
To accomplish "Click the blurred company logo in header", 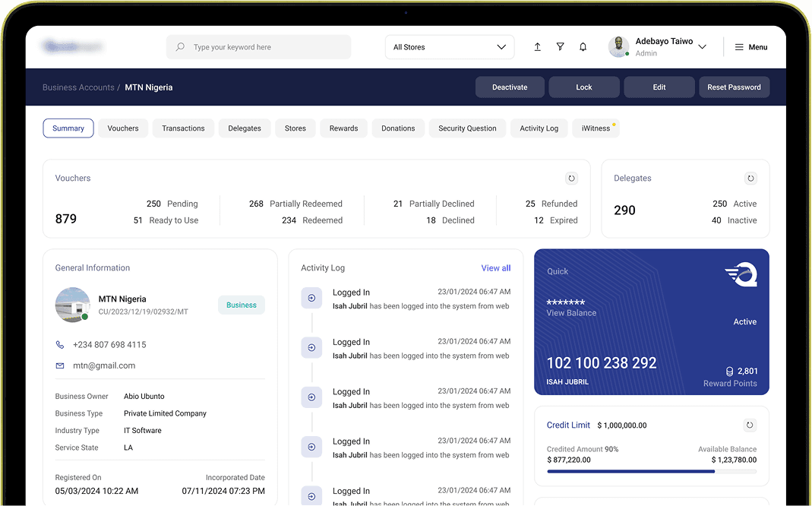I will point(72,46).
